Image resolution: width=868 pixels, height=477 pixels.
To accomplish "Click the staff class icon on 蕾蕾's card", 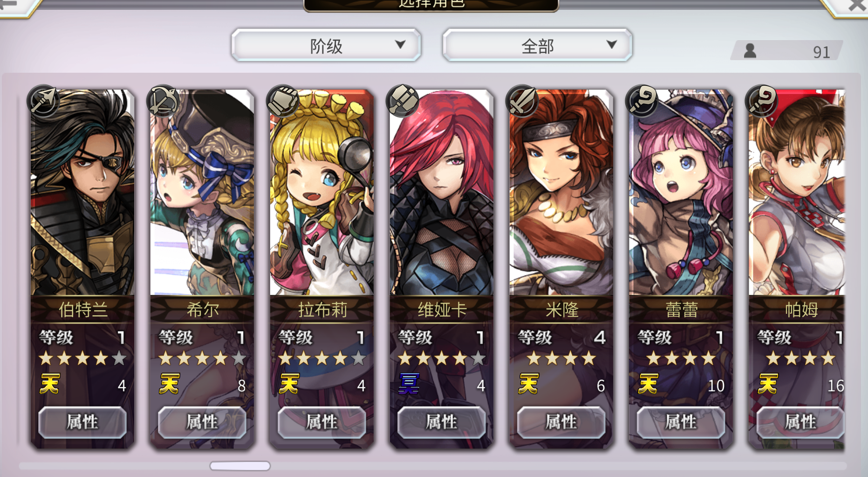I will tap(642, 100).
